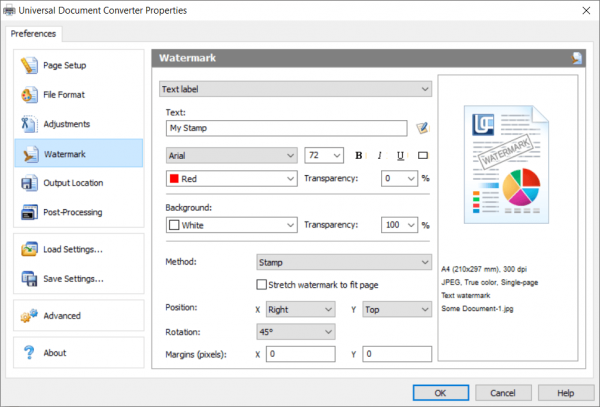
Task: Click the Save Settings disk icon
Action: pyautogui.click(x=29, y=278)
